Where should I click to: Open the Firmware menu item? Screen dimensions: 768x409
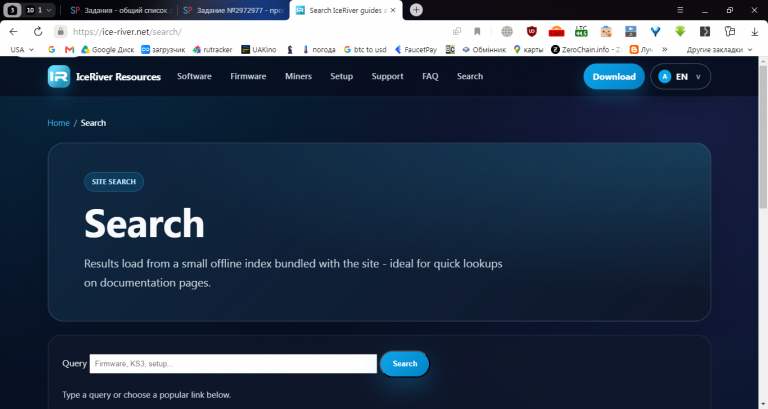pos(248,76)
